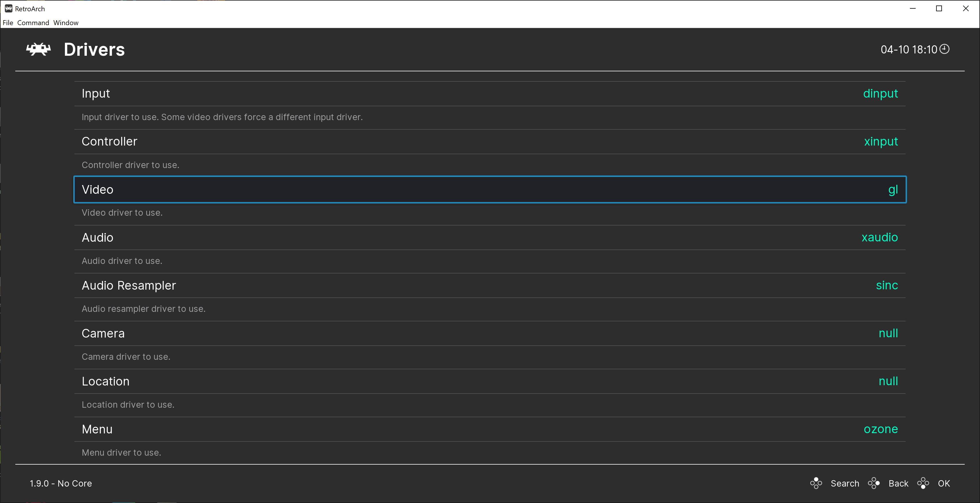Click 'Controller driver to use.' description

(130, 165)
